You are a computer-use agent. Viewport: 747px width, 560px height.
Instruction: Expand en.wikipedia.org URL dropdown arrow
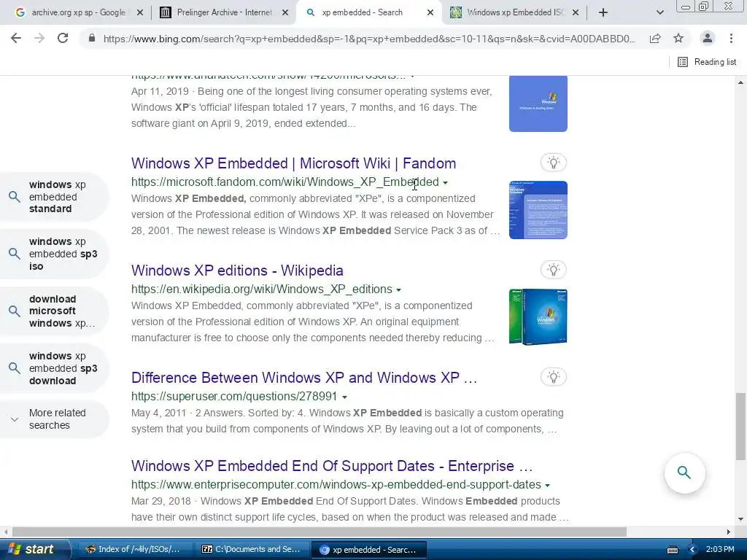(399, 290)
